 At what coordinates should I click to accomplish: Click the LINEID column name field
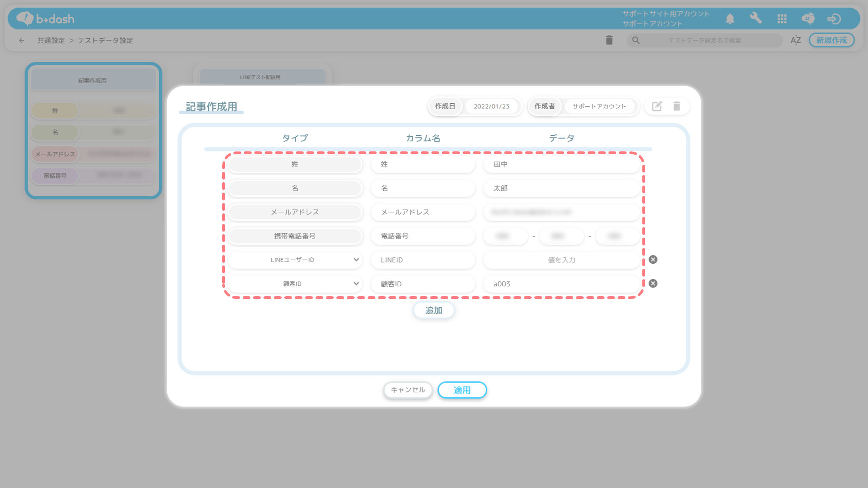[x=423, y=260]
